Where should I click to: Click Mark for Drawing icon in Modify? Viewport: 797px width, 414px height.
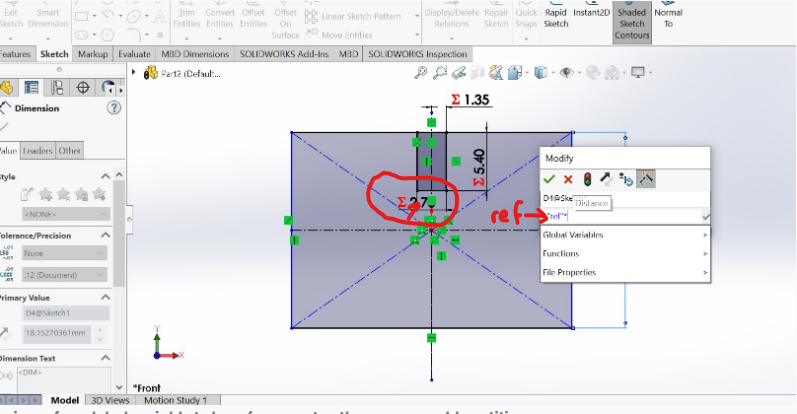[x=646, y=179]
